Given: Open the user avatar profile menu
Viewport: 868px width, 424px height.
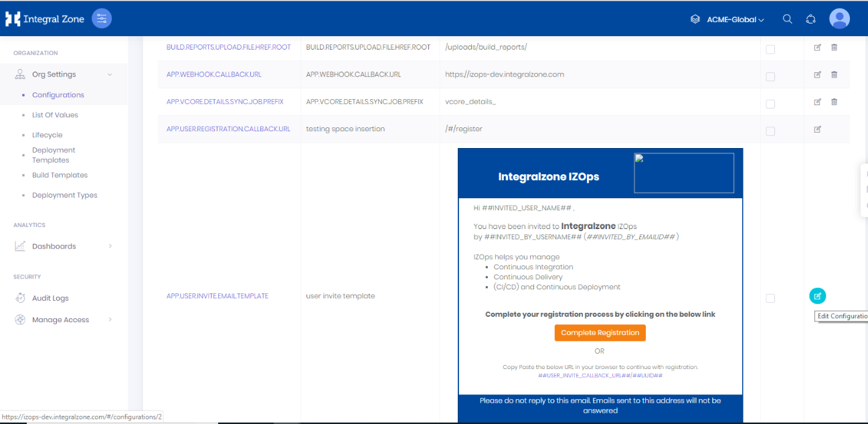Looking at the screenshot, I should pyautogui.click(x=839, y=19).
